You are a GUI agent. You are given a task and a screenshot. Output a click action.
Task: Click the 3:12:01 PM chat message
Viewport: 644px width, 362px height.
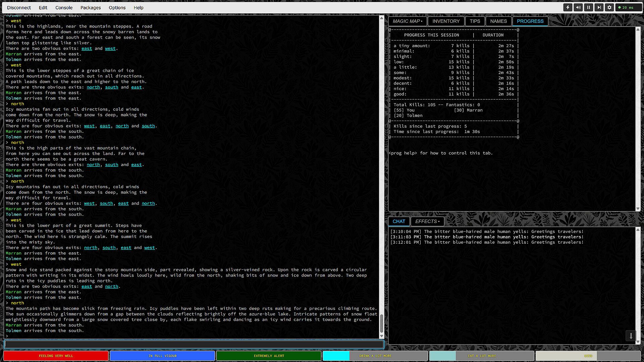(487, 242)
